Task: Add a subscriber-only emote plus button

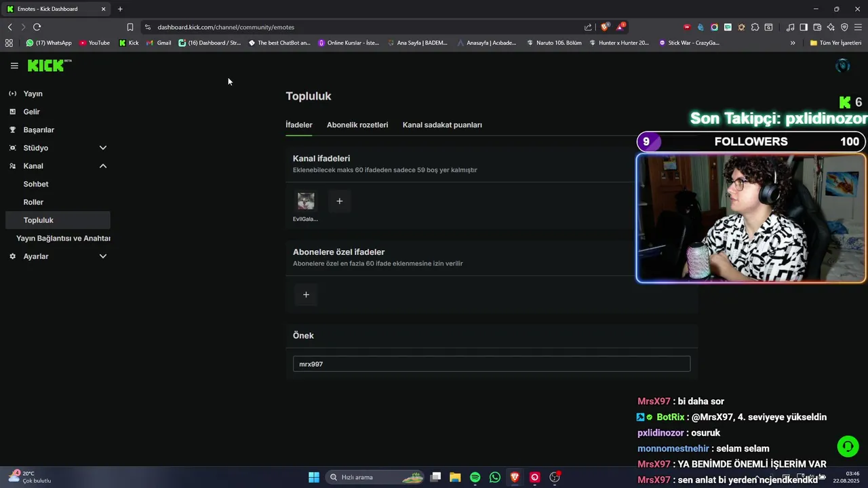Action: [x=306, y=294]
